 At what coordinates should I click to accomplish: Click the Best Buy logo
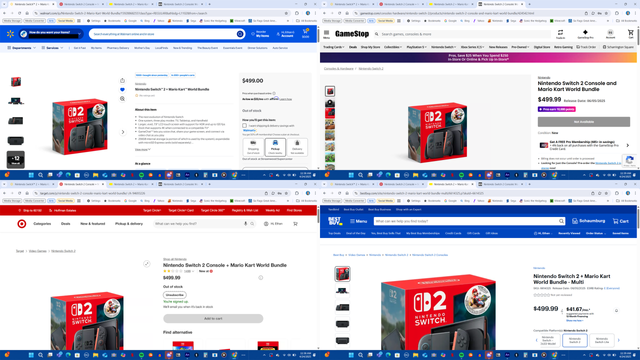click(335, 221)
